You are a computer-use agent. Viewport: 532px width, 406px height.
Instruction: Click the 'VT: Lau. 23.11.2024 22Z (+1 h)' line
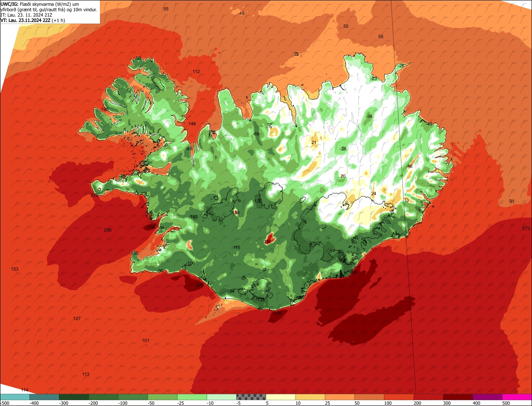point(33,20)
